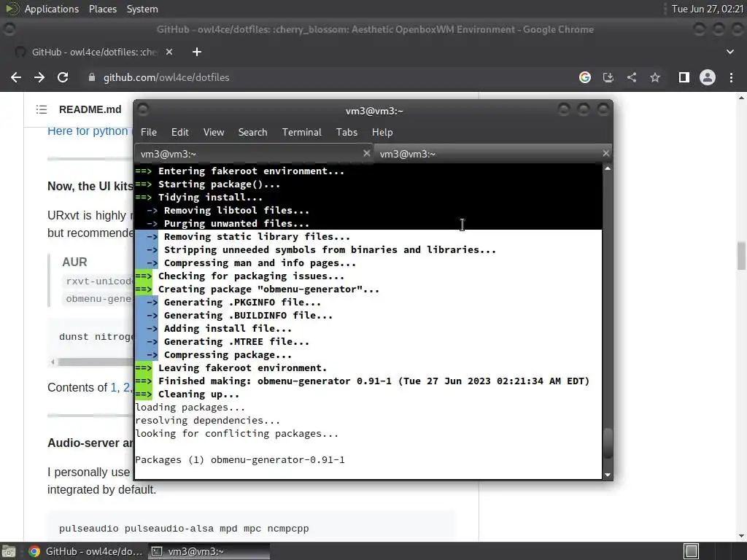Viewport: 747px width, 560px height.
Task: Open the Applications menu
Action: coord(52,9)
